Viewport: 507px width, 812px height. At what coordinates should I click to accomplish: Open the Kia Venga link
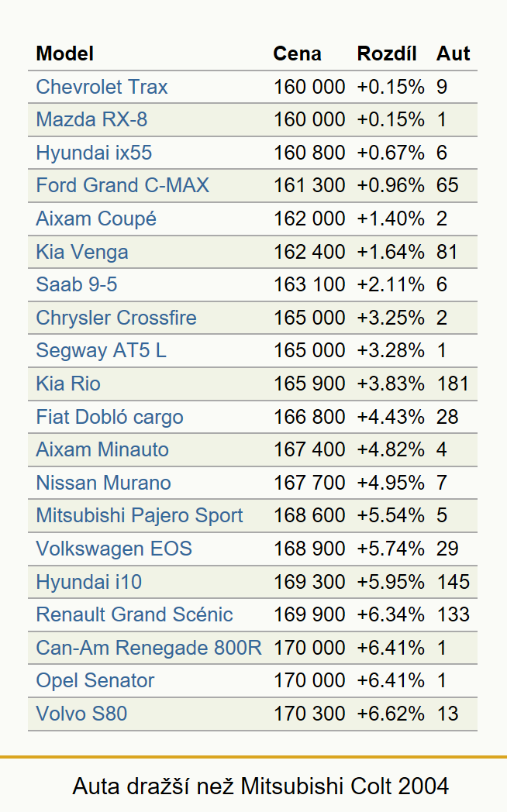click(x=82, y=252)
